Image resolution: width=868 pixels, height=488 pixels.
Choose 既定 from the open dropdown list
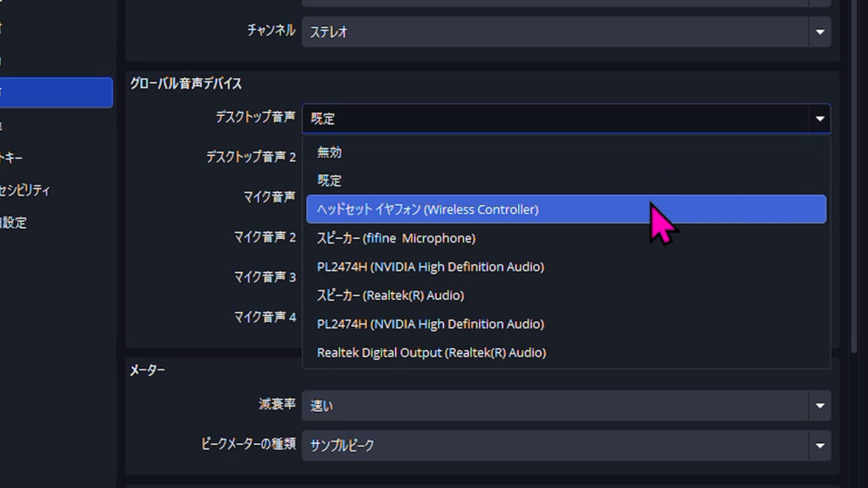coord(329,180)
